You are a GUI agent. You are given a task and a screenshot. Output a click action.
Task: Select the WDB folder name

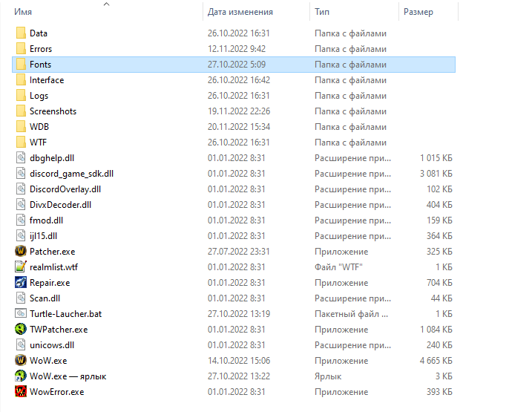pos(39,127)
